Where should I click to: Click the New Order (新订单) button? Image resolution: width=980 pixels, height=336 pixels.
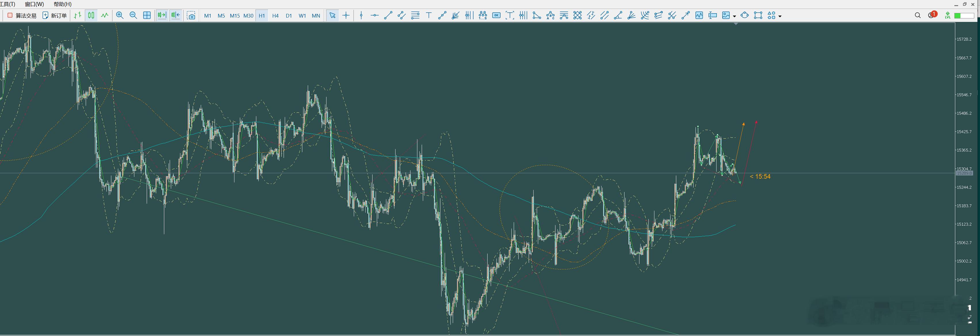[54, 15]
